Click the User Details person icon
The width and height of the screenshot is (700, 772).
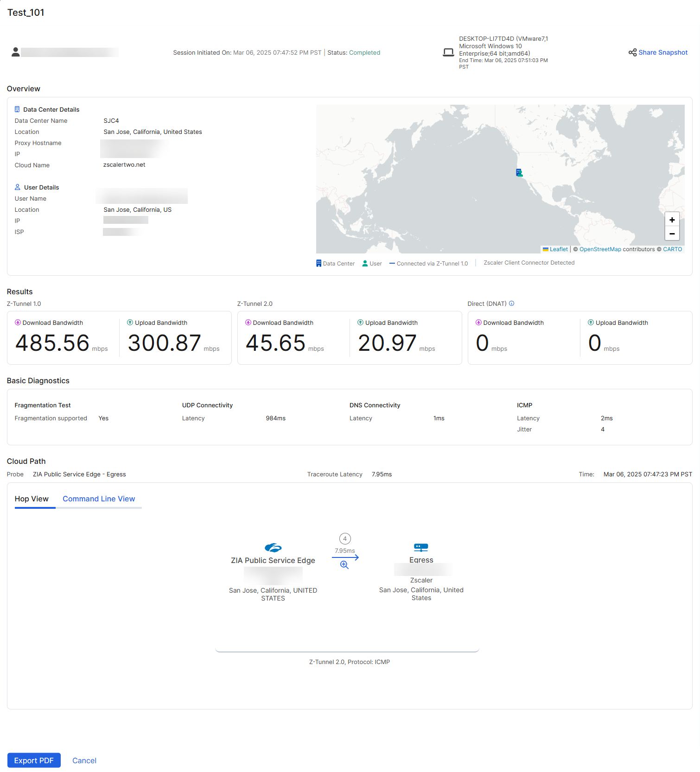pos(18,187)
